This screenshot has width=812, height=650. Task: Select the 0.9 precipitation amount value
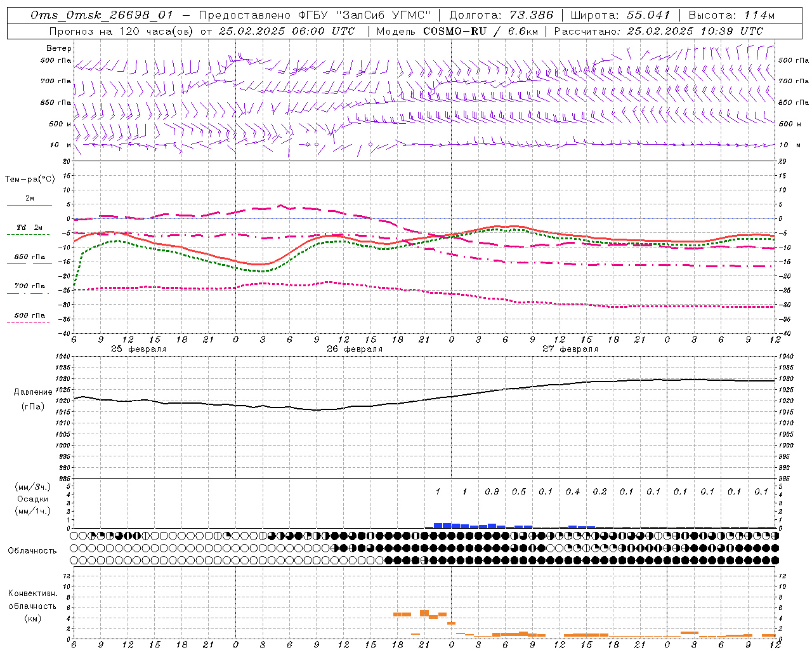click(492, 491)
